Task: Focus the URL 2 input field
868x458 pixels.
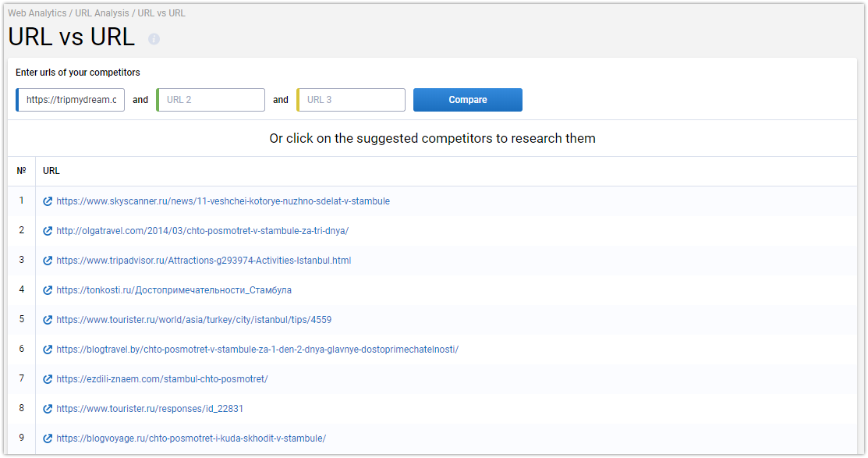Action: (x=211, y=100)
